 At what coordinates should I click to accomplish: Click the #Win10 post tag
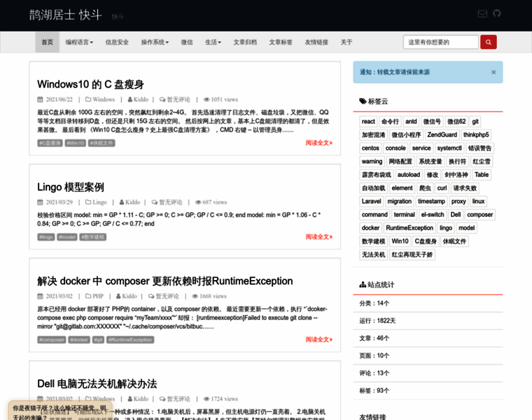point(76,143)
